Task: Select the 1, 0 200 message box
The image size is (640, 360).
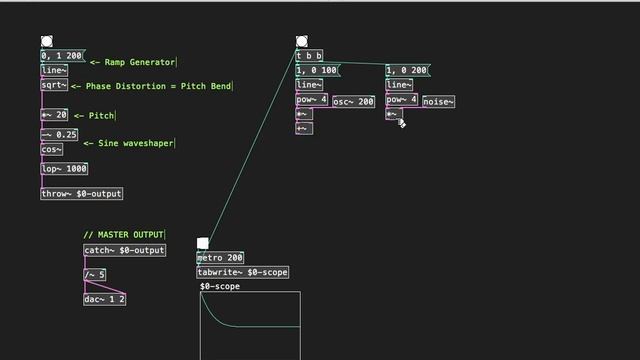Action: point(407,70)
